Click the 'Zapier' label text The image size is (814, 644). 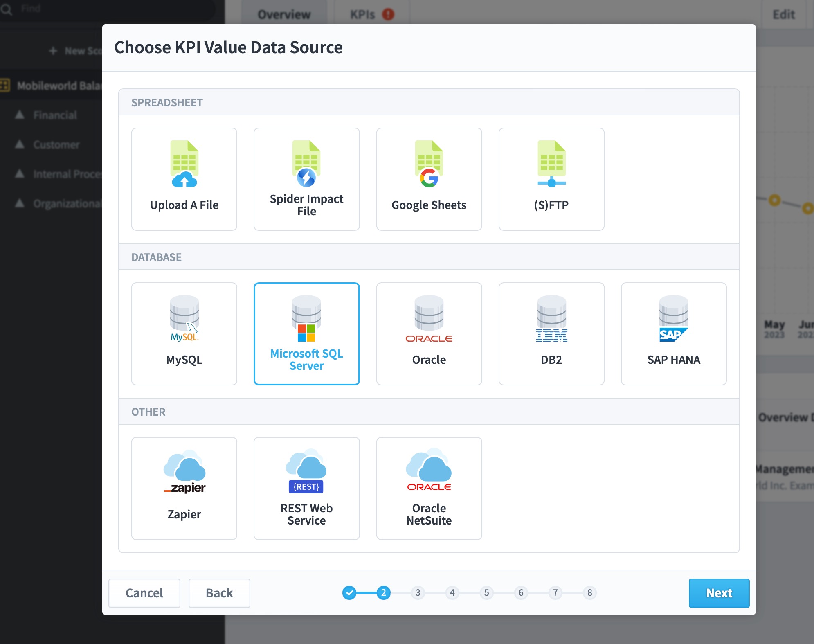click(x=184, y=514)
